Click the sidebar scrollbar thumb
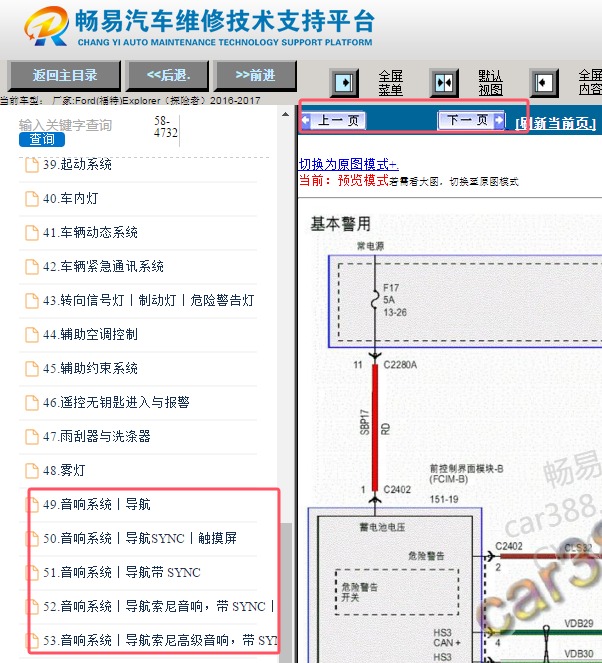Screen dimensions: 602x663 tap(287, 592)
